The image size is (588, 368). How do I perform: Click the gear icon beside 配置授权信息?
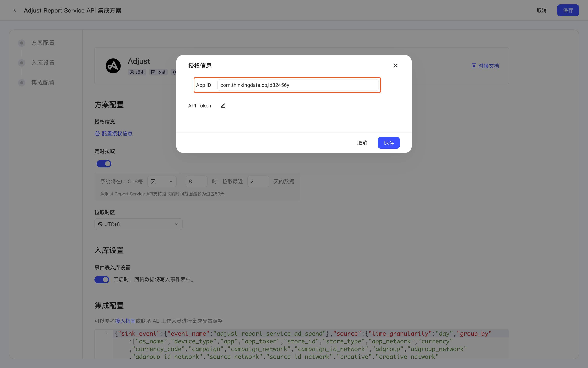(97, 134)
